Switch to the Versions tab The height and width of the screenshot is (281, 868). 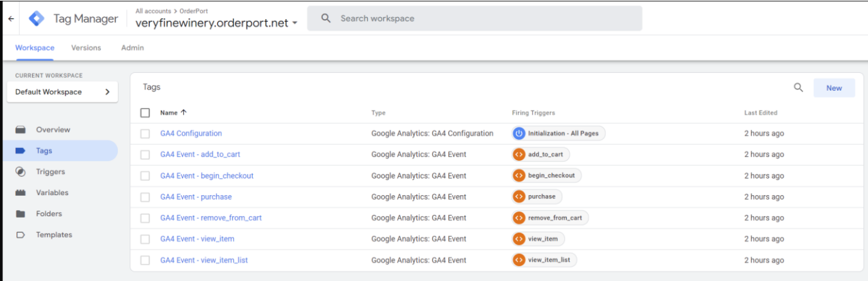pyautogui.click(x=86, y=48)
